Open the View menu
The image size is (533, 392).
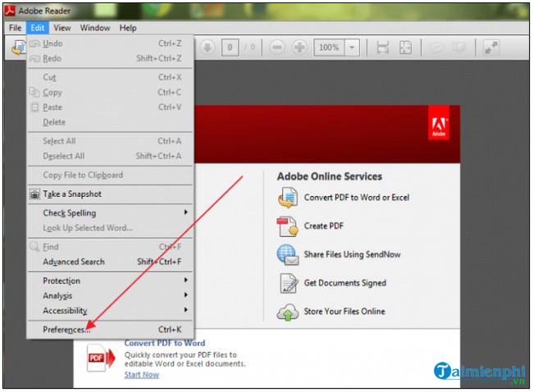pos(62,28)
